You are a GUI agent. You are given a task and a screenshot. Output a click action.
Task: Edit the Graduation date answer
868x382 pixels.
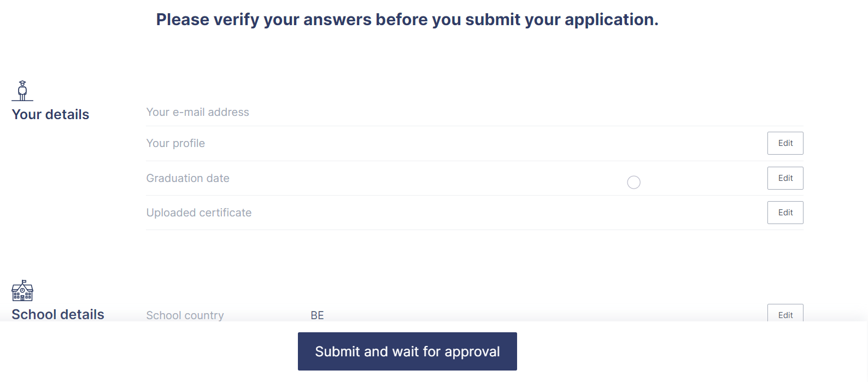click(785, 178)
